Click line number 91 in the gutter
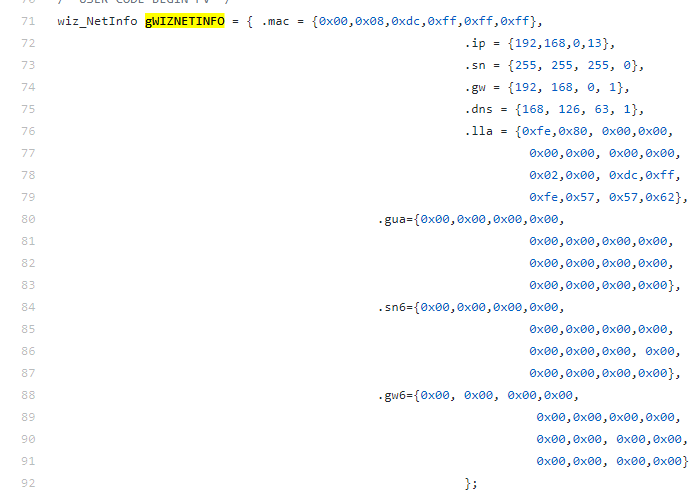 [x=28, y=461]
